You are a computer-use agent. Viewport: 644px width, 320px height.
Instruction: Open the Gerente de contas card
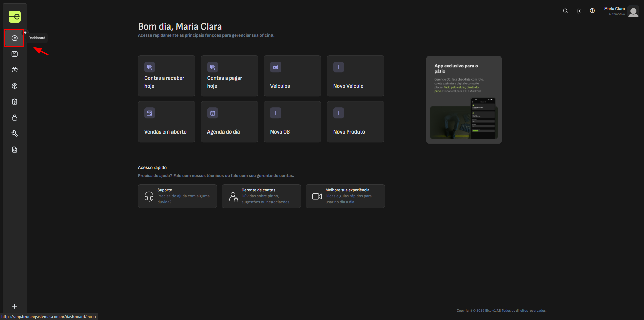261,196
